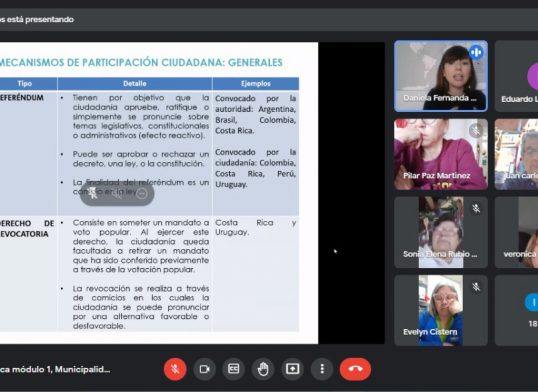The image size is (538, 392).
Task: Select Evelyn Cistern's video tile
Action: [441, 310]
